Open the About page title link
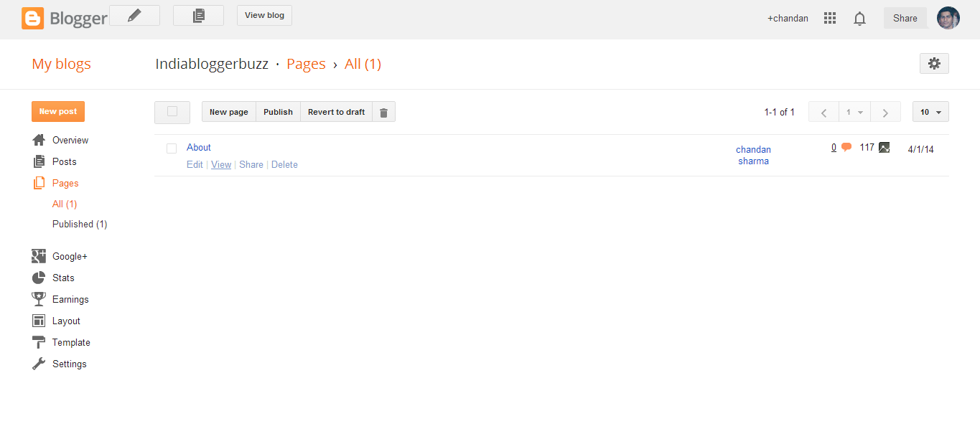The image size is (980, 444). (199, 148)
